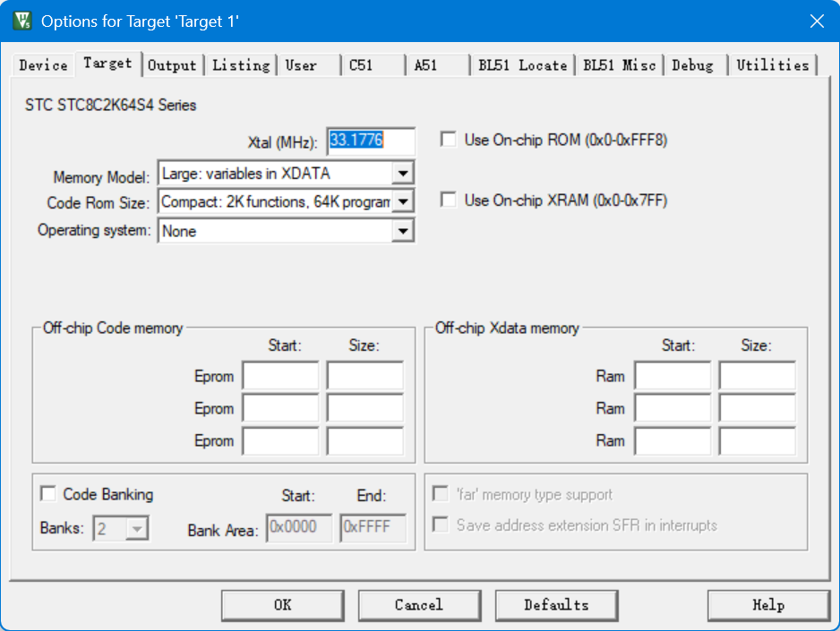Click second Ram Size field

(x=758, y=408)
